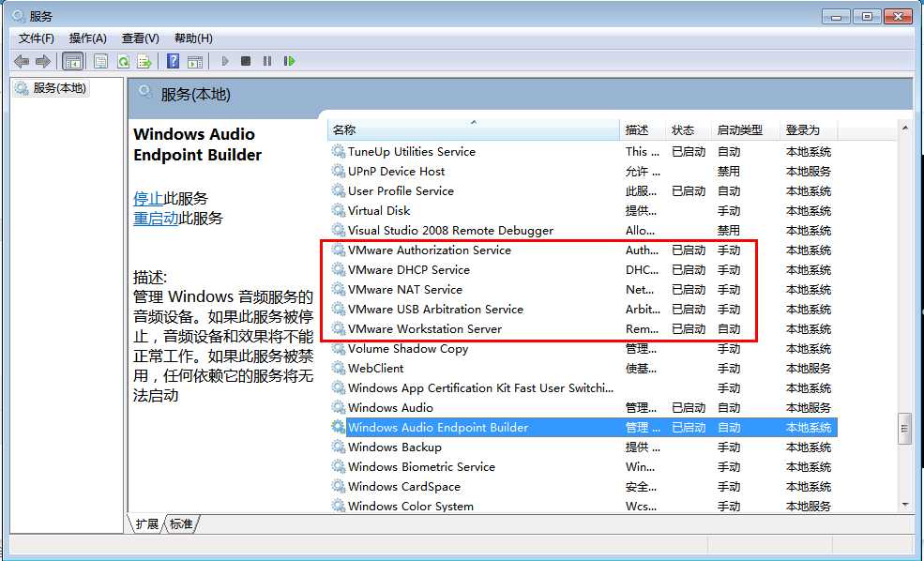Select VMware Authorization Service row
924x561 pixels.
[x=583, y=250]
